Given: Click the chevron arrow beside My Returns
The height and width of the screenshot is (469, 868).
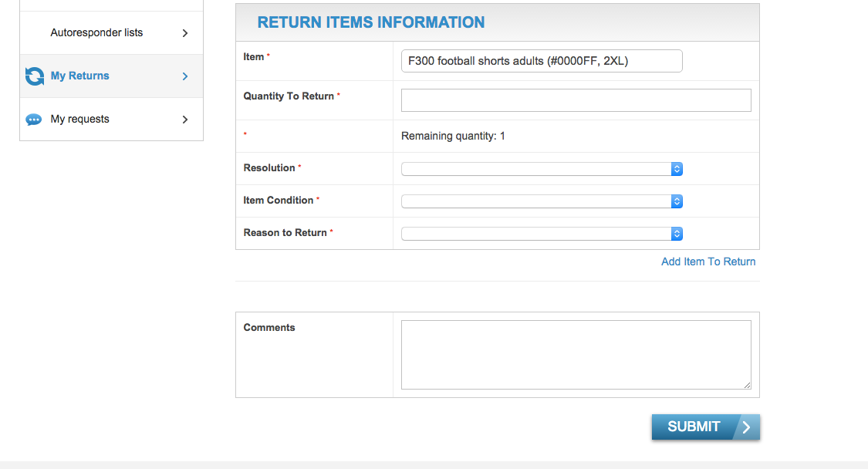Looking at the screenshot, I should point(185,76).
